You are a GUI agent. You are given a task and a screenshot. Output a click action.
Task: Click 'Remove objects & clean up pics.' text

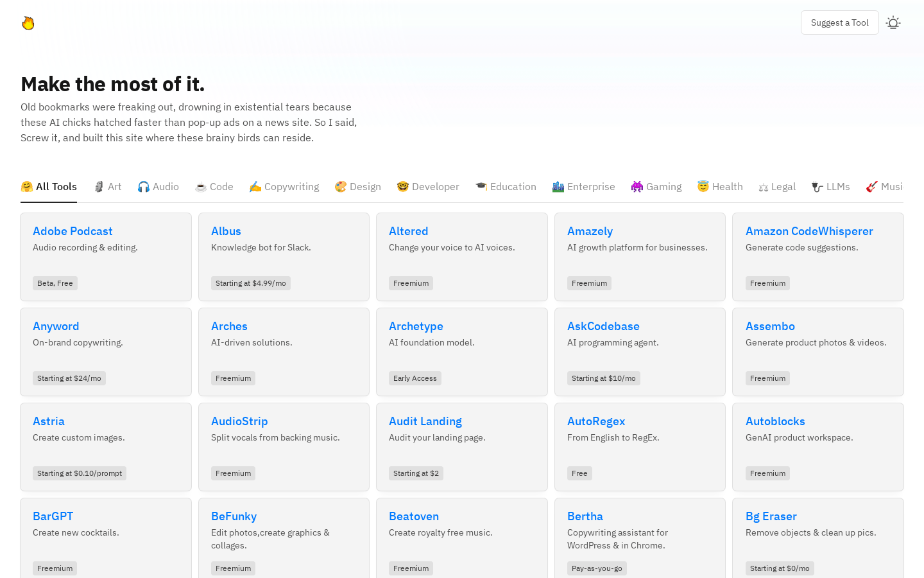tap(811, 533)
